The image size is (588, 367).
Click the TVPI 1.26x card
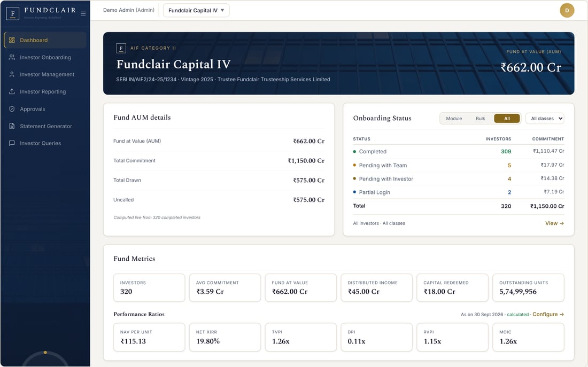pos(301,337)
